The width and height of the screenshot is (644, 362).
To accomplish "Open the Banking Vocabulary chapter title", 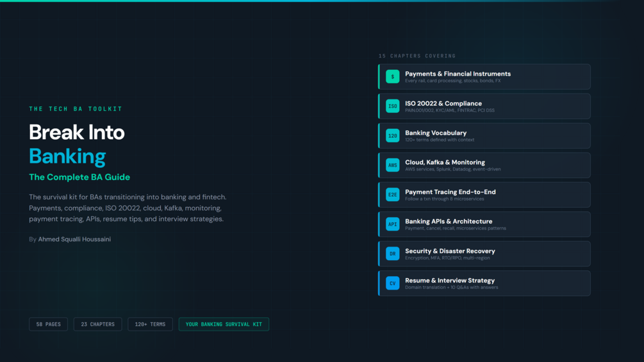I will [x=435, y=133].
